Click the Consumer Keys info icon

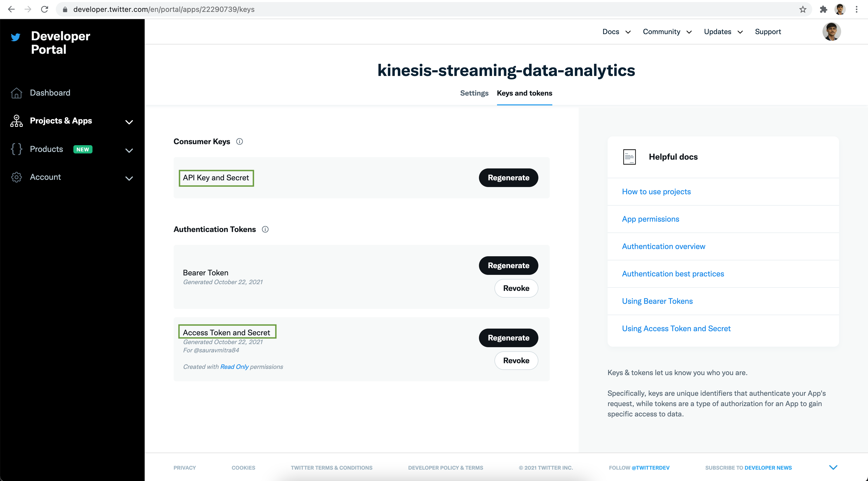(239, 142)
